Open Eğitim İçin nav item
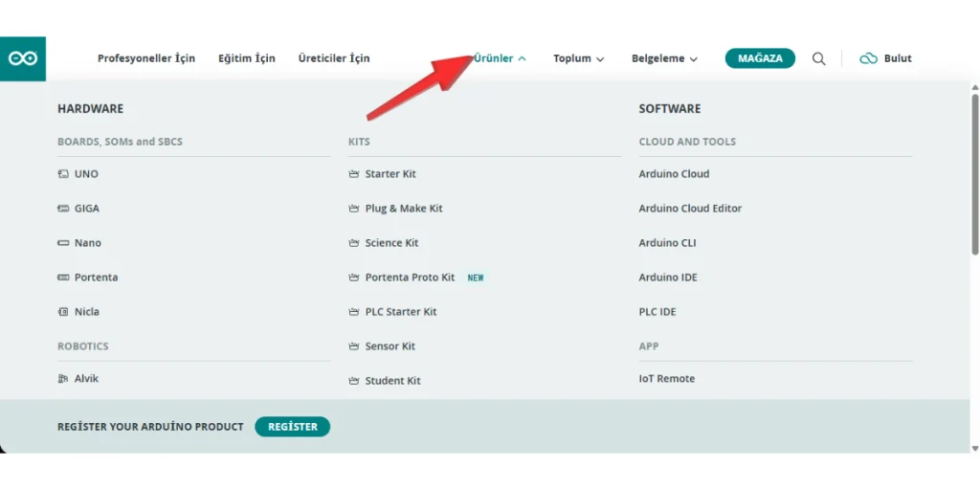The height and width of the screenshot is (490, 980). tap(247, 58)
